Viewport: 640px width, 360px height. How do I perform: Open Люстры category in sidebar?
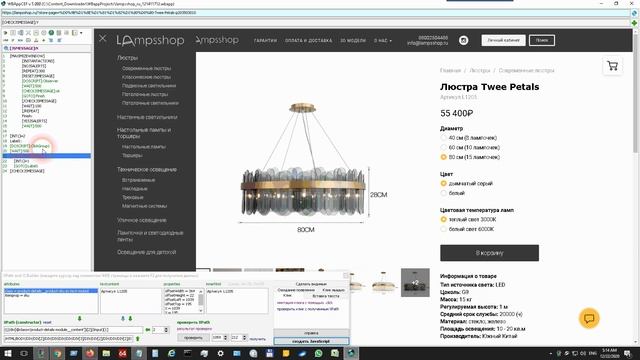coord(127,58)
